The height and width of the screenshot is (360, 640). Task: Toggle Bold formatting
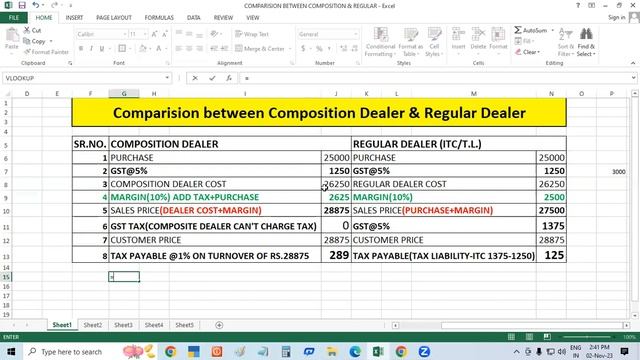pos(81,49)
